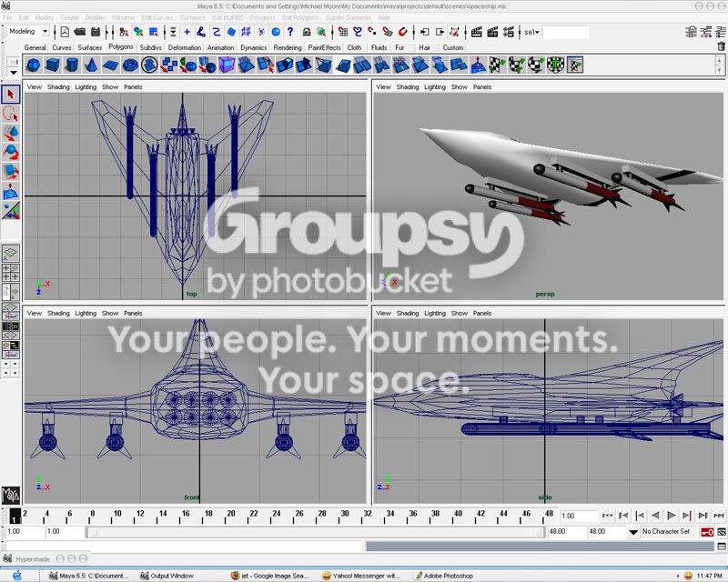The image size is (728, 582).
Task: Expand the status line collapse bar after Modeling
Action: click(55, 32)
